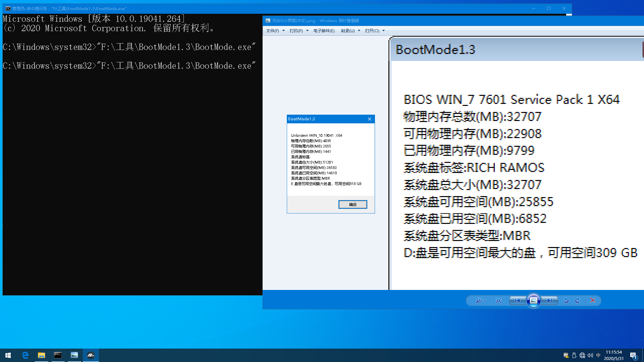Click the safely remove hardware tray icon
This screenshot has height=362, width=644.
pos(574,355)
